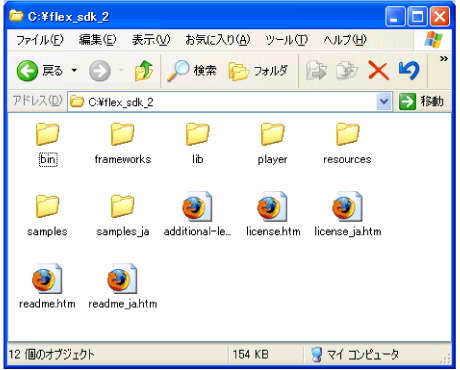Image resolution: width=460 pixels, height=370 pixels.
Task: Click the red X Delete toolbar icon
Action: pos(378,71)
